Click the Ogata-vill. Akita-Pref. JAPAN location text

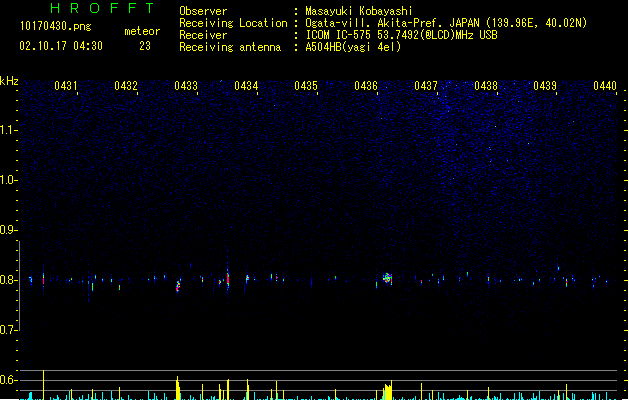point(446,23)
